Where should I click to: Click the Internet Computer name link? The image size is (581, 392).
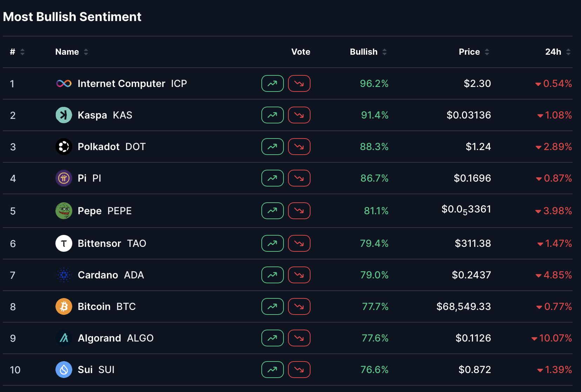tap(121, 83)
